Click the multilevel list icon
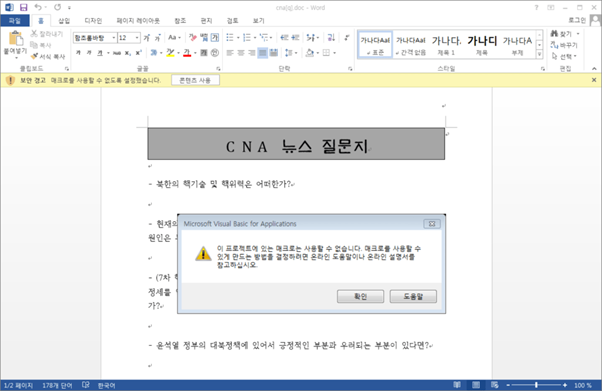The width and height of the screenshot is (602, 391). click(x=263, y=37)
